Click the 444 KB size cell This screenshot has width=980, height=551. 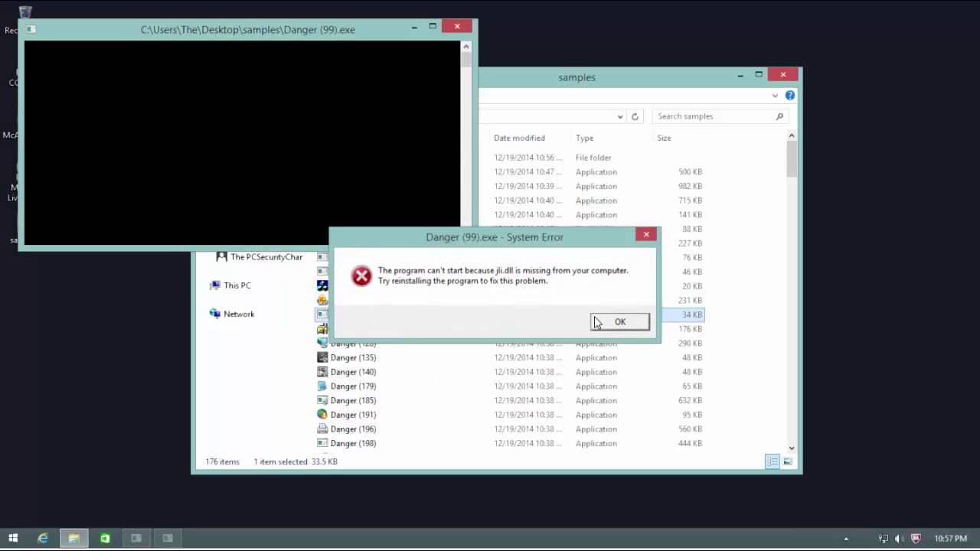tap(690, 443)
